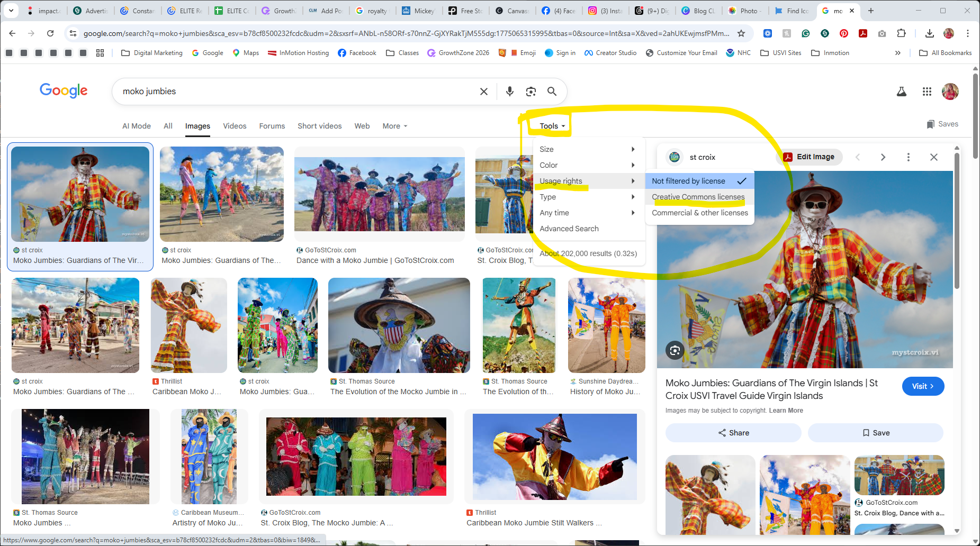Viewport: 980px width, 546px height.
Task: Switch to Canvas browser tab
Action: click(x=511, y=11)
